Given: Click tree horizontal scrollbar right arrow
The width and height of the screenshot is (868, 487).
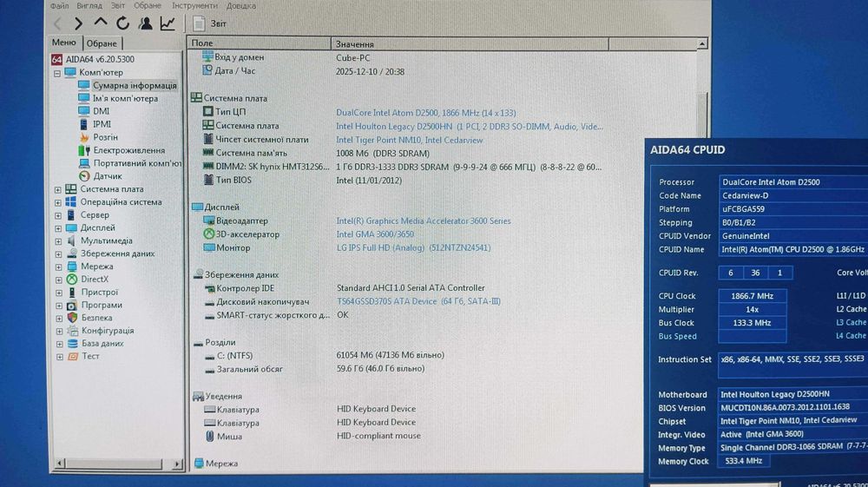Looking at the screenshot, I should [x=177, y=464].
